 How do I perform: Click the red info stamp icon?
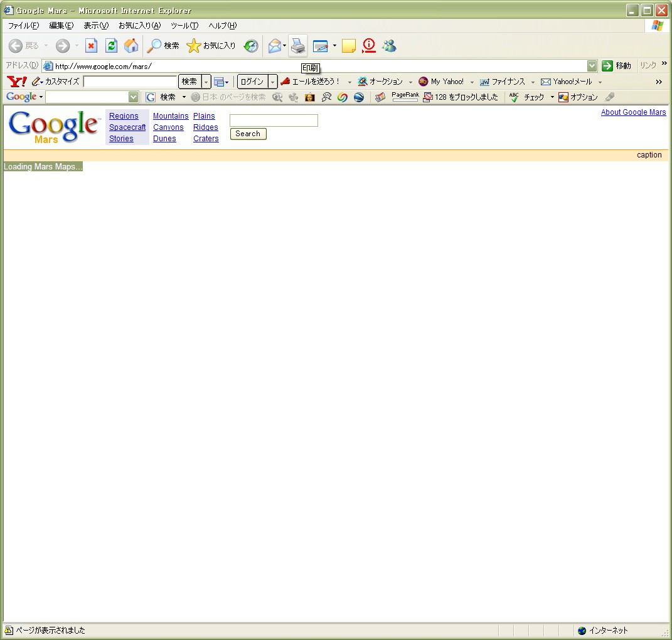(368, 45)
